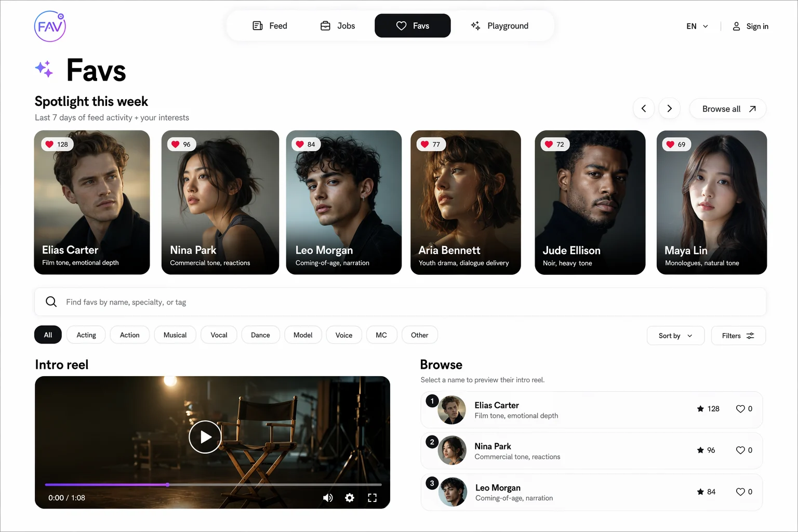
Task: Click the heart on Maya Lin card
Action: click(x=670, y=144)
